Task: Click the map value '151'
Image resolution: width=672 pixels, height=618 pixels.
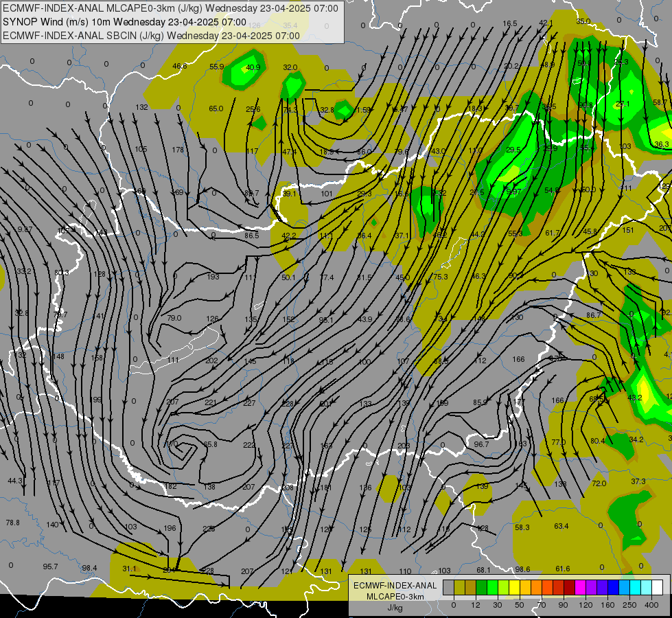Action: click(628, 230)
